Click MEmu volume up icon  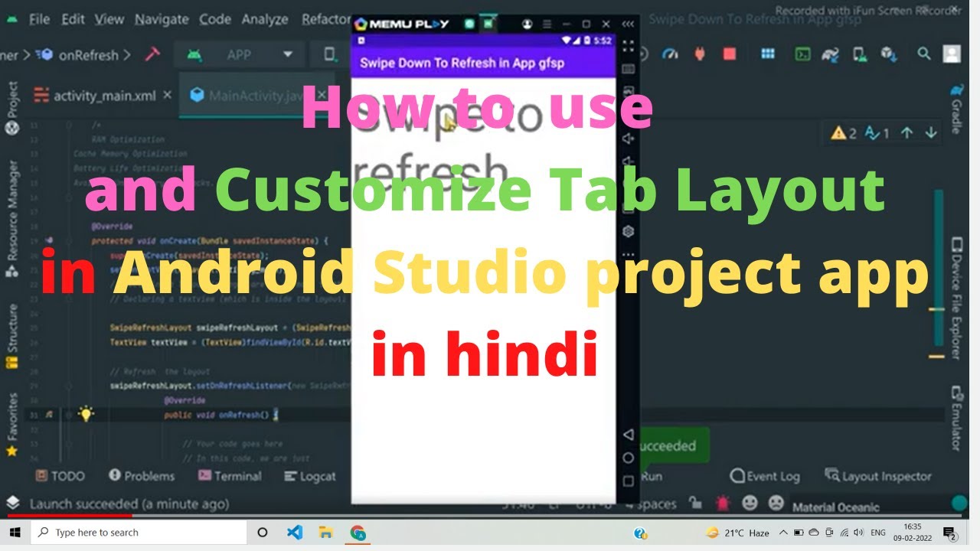tap(629, 139)
